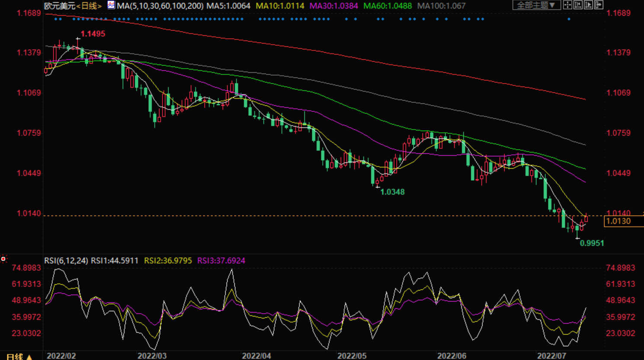Click the RSI(6,12,24) indicator label
Viewport: 644px width, 360px height.
point(66,261)
